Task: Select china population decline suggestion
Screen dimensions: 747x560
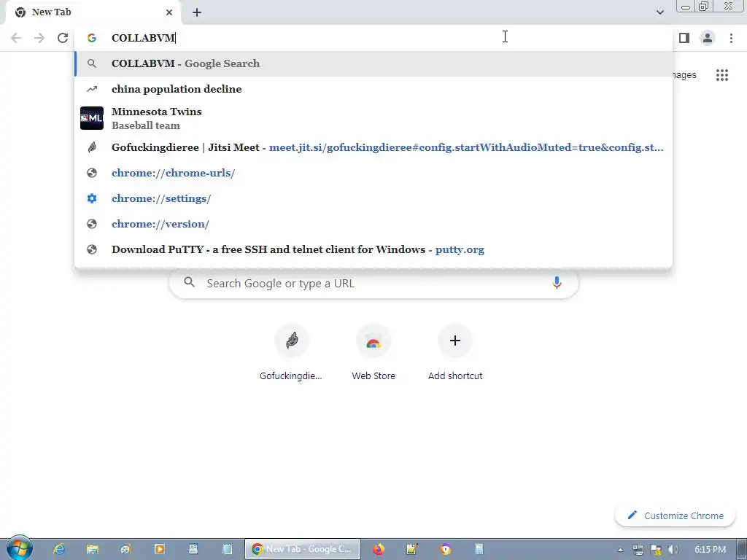Action: point(374,89)
